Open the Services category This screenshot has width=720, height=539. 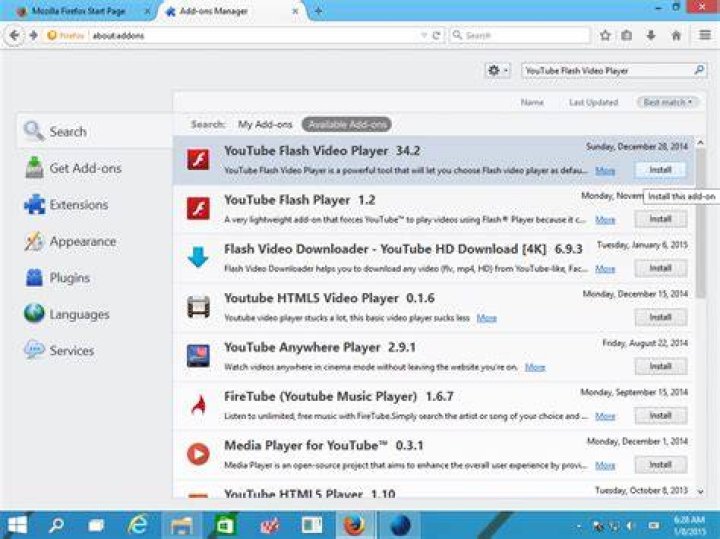point(59,350)
